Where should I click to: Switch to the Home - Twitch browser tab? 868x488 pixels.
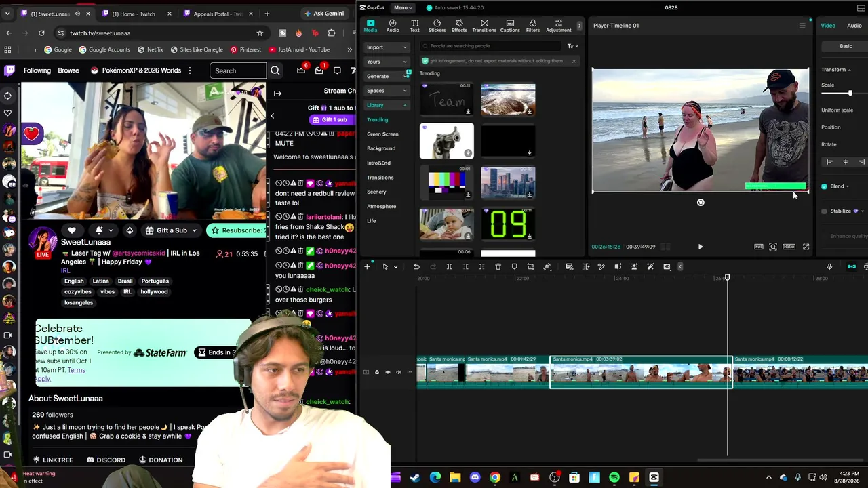(134, 14)
